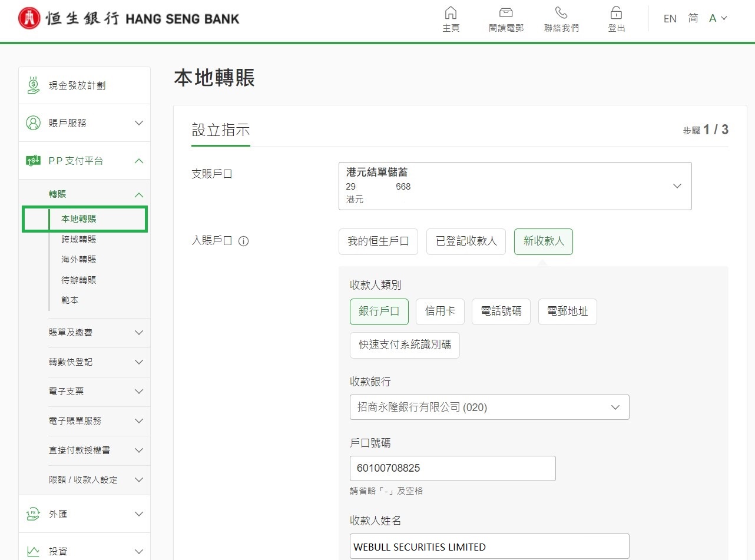Collapse 轉賬 submenu chevron
Image resolution: width=755 pixels, height=560 pixels.
tap(139, 194)
